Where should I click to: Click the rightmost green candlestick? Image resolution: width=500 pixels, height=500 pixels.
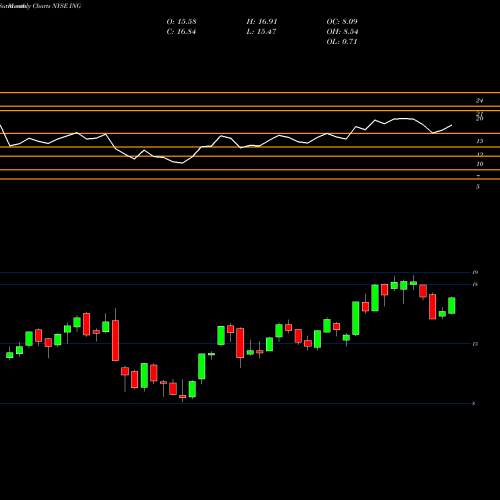[x=452, y=305]
